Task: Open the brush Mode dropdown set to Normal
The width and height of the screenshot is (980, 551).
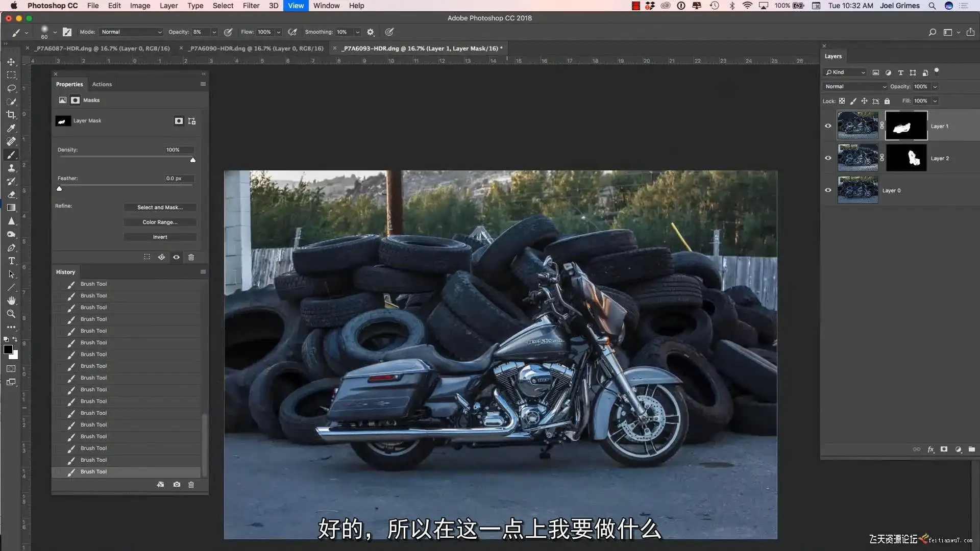Action: (131, 32)
